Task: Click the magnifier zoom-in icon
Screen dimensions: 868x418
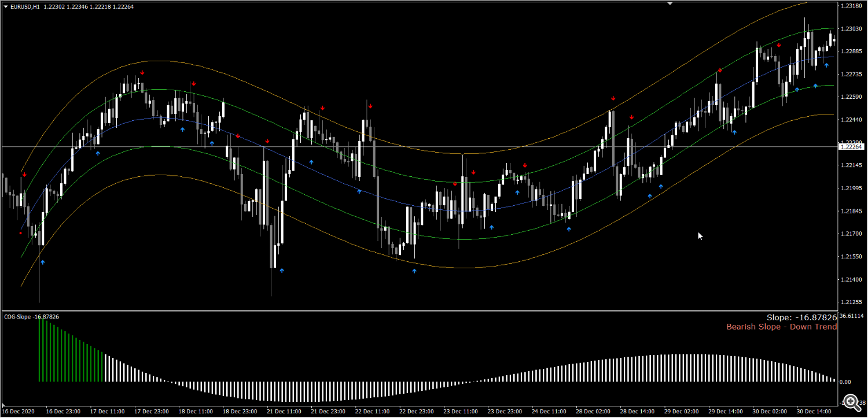Action: point(850,400)
